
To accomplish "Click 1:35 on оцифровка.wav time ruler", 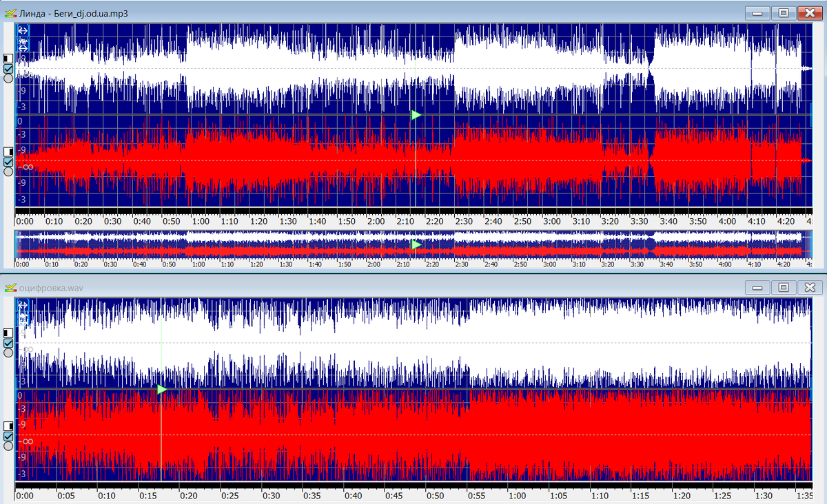I will coord(805,495).
